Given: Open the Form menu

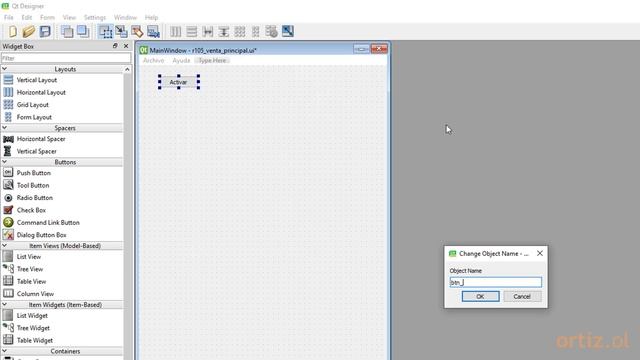Looking at the screenshot, I should tap(47, 18).
